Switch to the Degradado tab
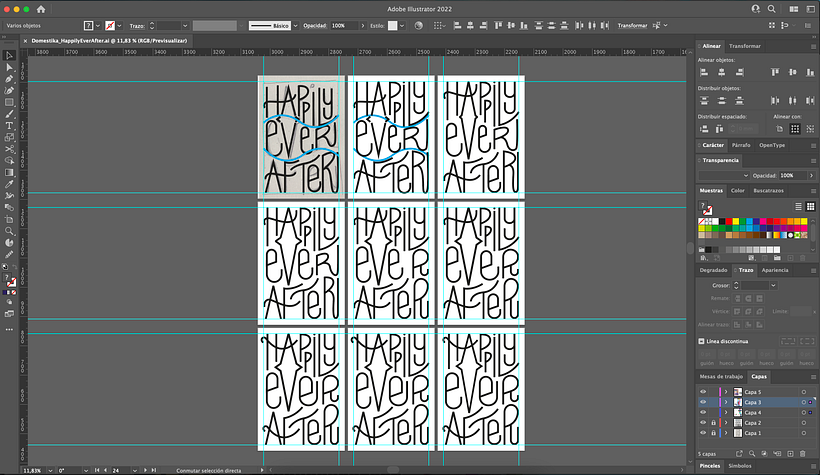820x475 pixels. click(713, 270)
